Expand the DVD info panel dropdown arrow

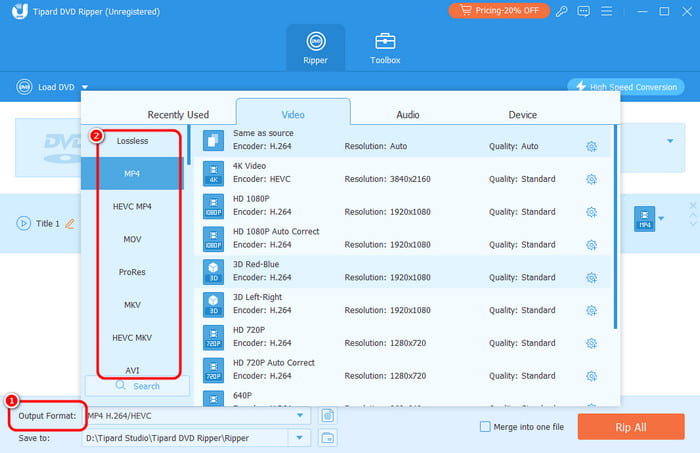coord(670,141)
